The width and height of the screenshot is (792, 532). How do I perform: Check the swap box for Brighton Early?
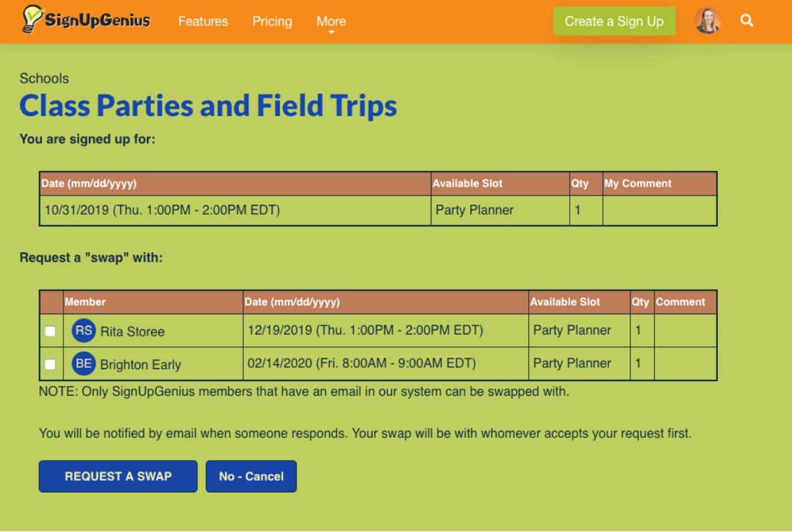[x=50, y=363]
